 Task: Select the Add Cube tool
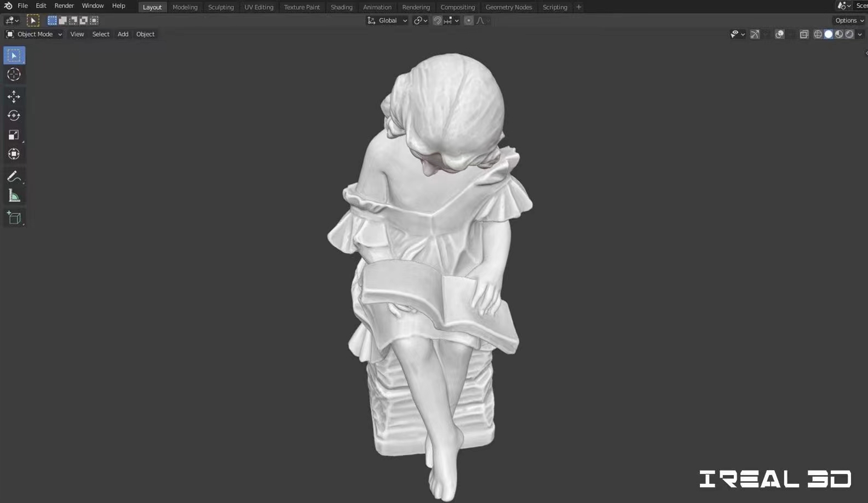[14, 218]
